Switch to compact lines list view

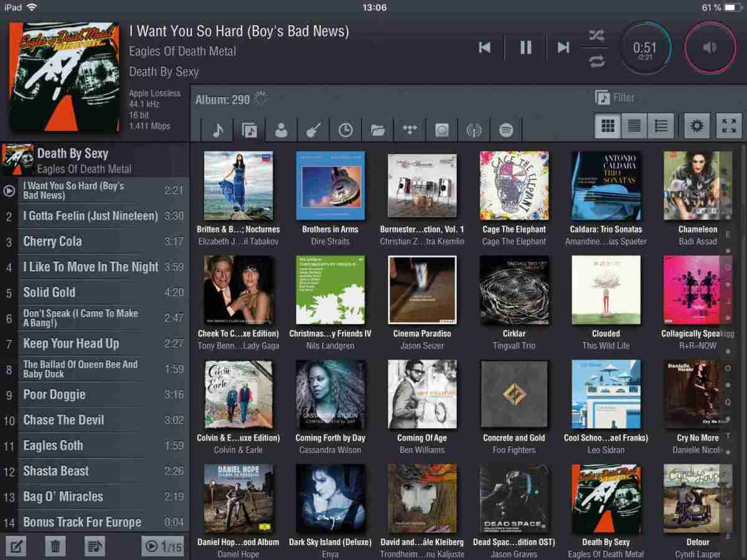(x=634, y=126)
